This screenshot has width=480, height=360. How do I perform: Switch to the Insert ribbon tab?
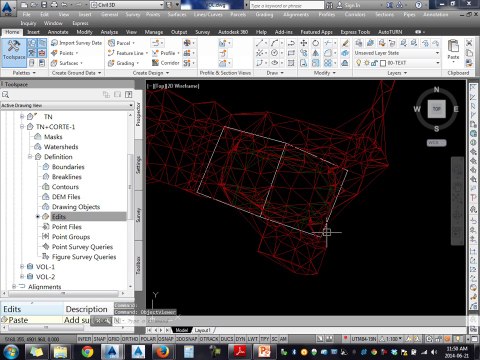pyautogui.click(x=33, y=32)
